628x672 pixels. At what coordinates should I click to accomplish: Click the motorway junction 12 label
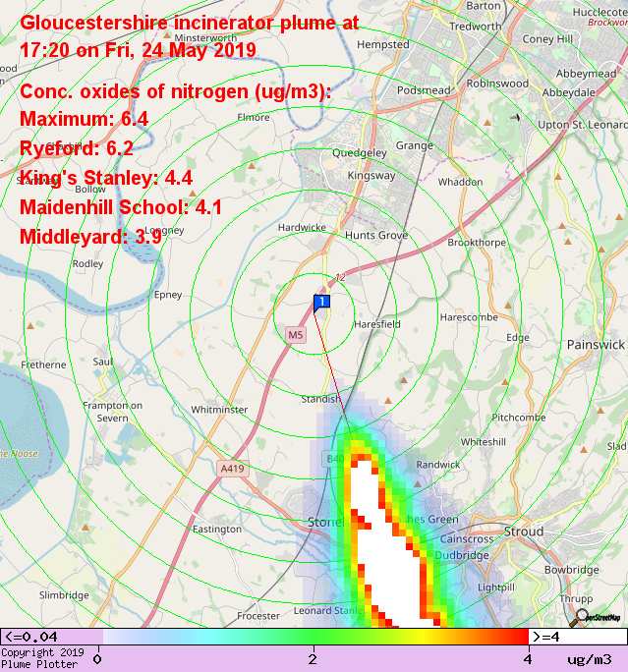[340, 277]
